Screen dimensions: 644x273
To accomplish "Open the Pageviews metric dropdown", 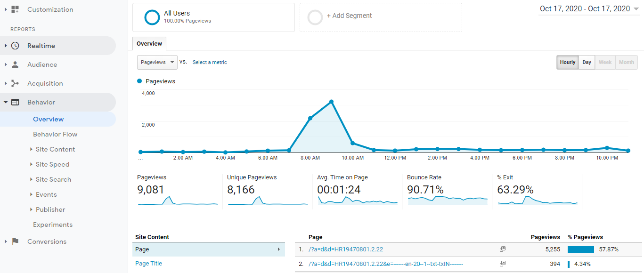I will (157, 62).
